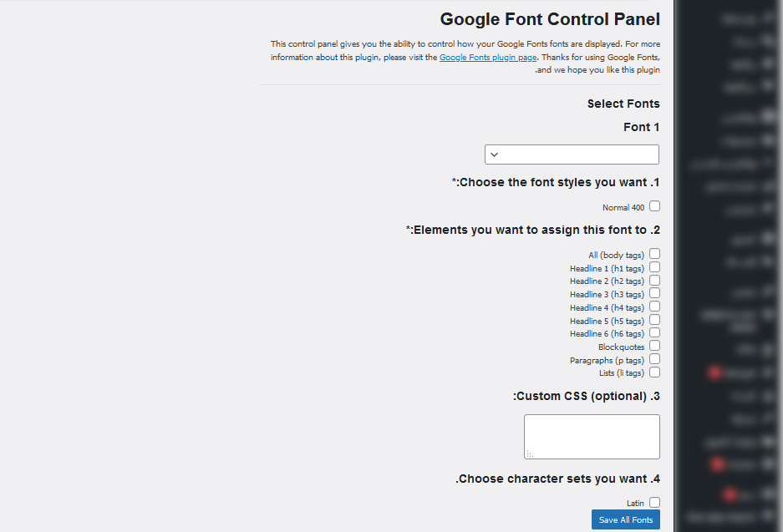Click the Save All Fonts button
Viewport: 783px width, 532px height.
coord(626,519)
